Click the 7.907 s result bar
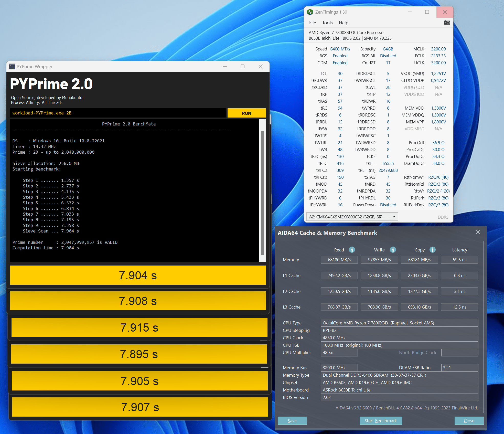The width and height of the screenshot is (504, 434). pyautogui.click(x=140, y=407)
